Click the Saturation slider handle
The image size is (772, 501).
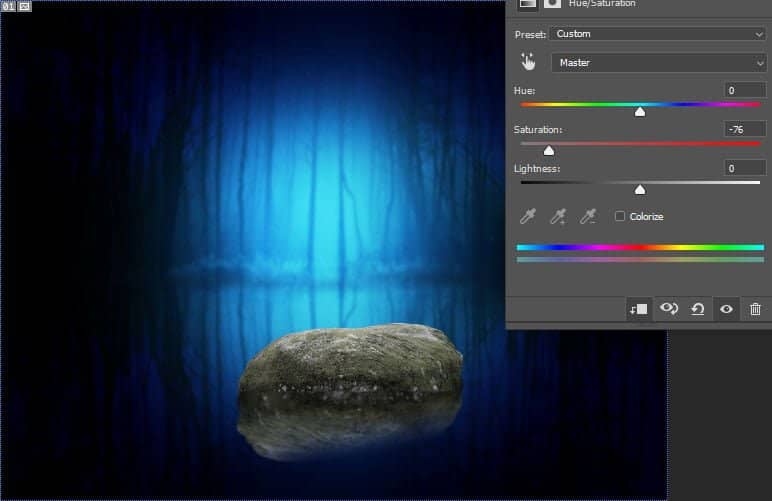(x=548, y=150)
